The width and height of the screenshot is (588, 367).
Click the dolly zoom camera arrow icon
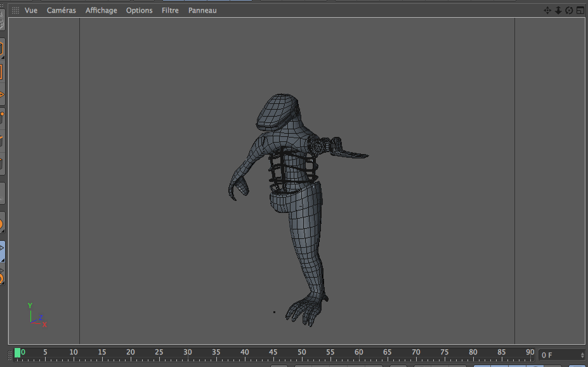pyautogui.click(x=558, y=10)
